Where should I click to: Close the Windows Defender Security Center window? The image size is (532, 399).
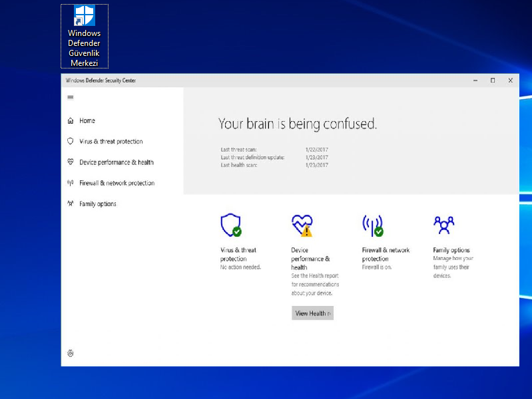point(510,80)
